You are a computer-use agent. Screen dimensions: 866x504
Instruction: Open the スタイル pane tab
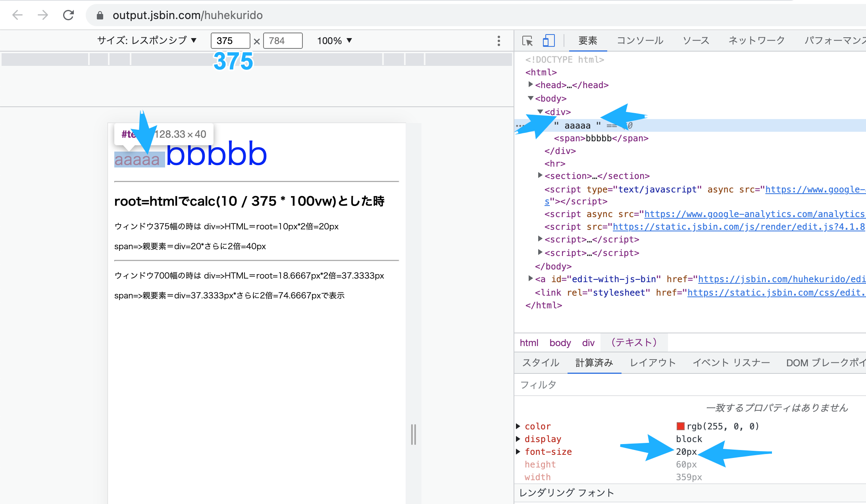coord(541,363)
